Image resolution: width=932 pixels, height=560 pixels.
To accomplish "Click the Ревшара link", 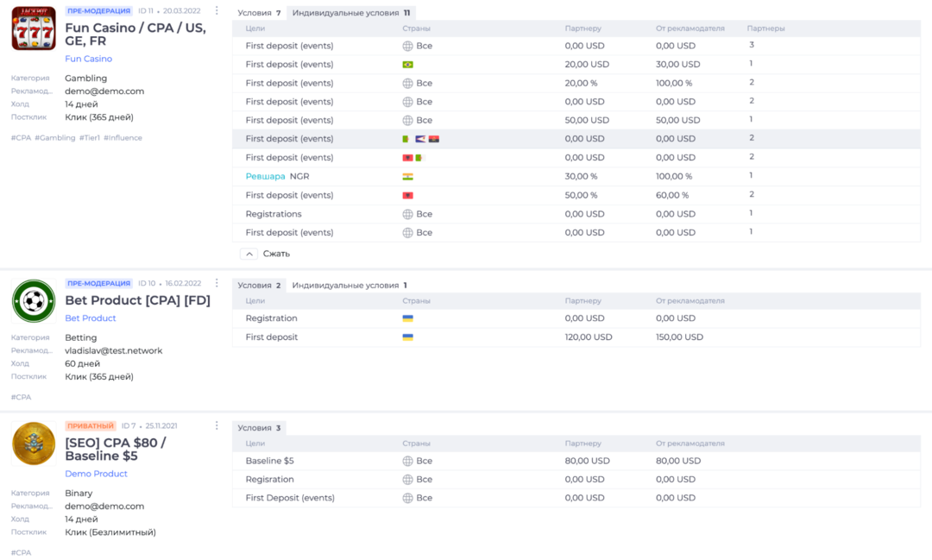I will point(265,176).
